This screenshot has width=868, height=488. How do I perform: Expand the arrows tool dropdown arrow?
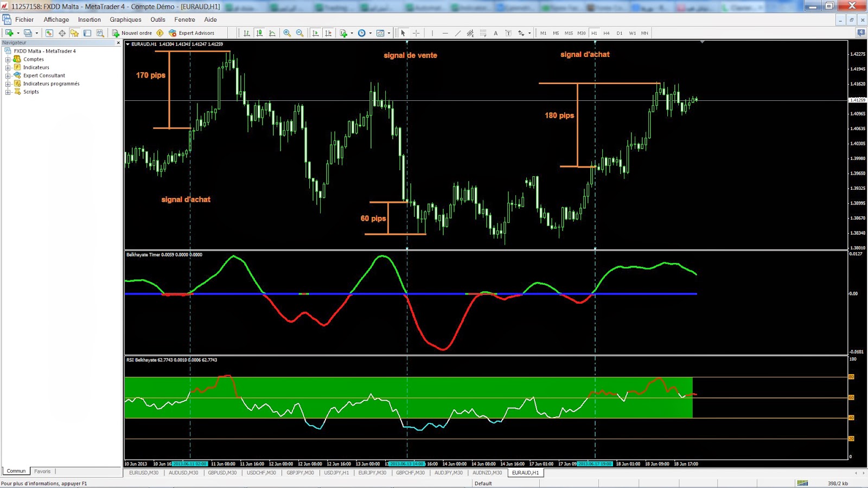[x=529, y=33]
